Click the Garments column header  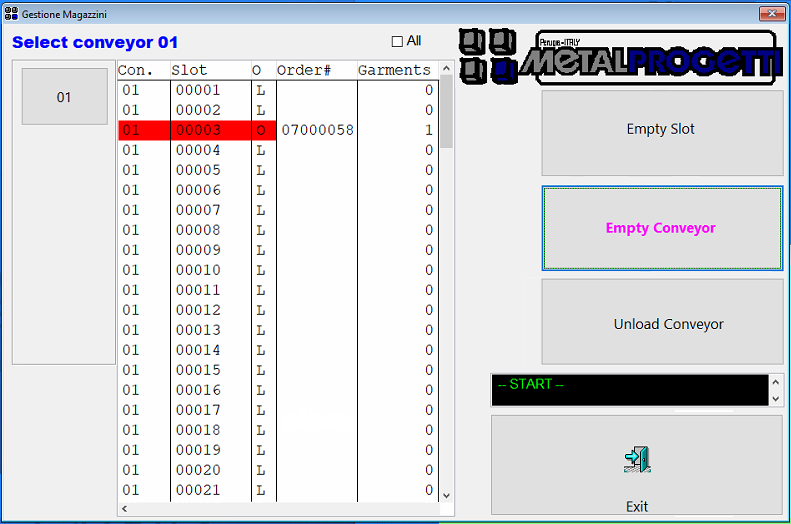(394, 70)
